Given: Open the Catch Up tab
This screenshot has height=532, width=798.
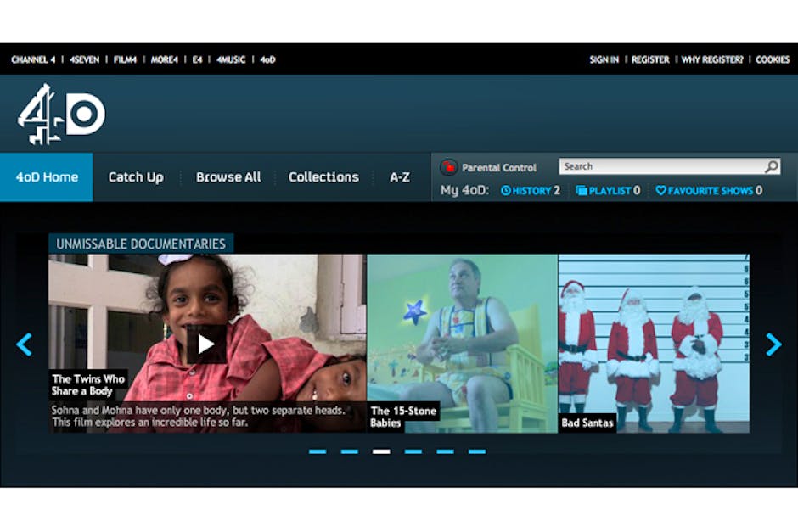Looking at the screenshot, I should point(136,177).
